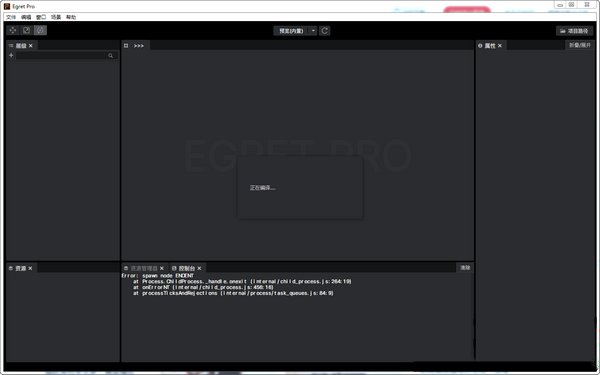Screen dimensions: 600x375
Task: Open the 场景 menu
Action: (x=56, y=17)
